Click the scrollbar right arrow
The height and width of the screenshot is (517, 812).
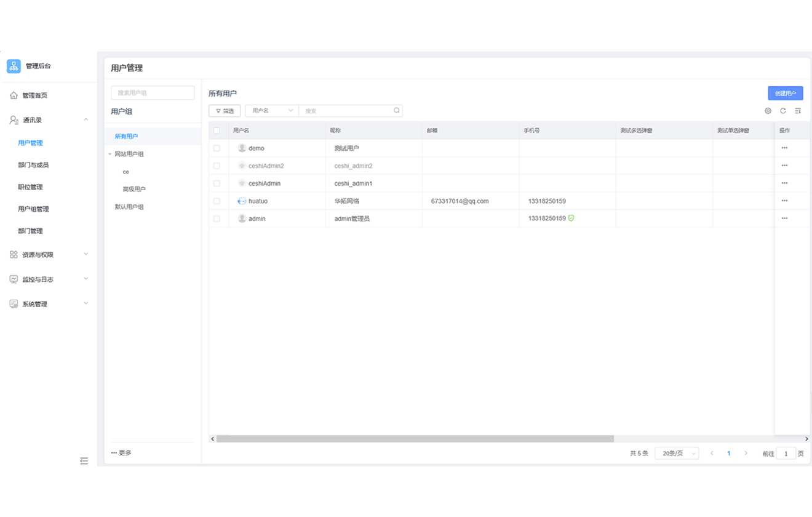point(806,439)
